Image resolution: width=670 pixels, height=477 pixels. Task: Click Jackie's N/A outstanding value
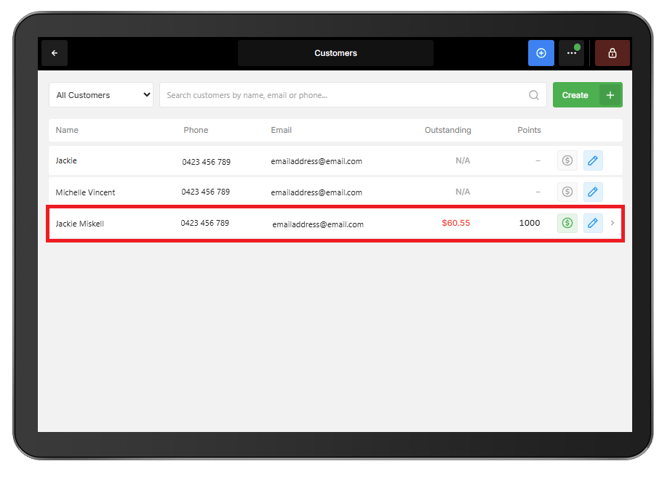(463, 161)
